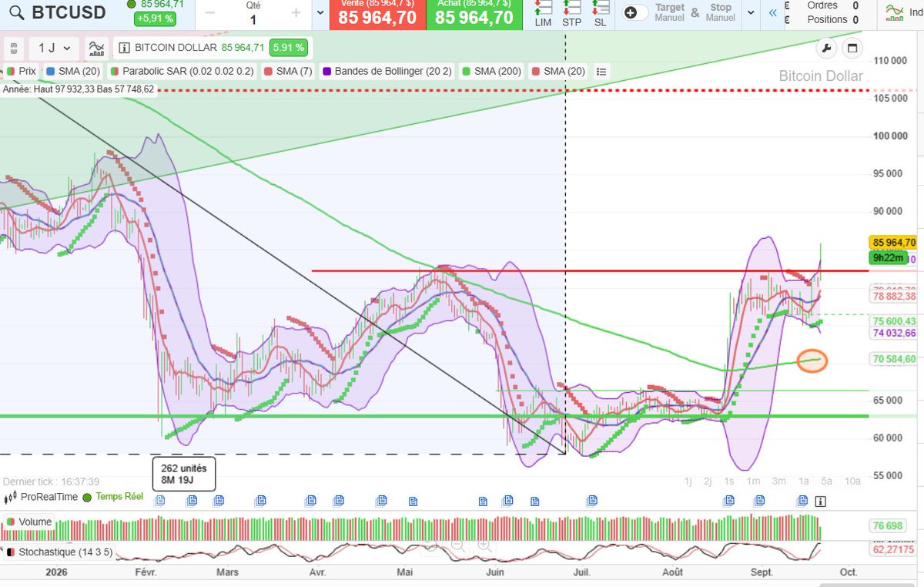Click the info icon next to BITCOIN DOLLAR
This screenshot has width=924, height=587.
(124, 48)
